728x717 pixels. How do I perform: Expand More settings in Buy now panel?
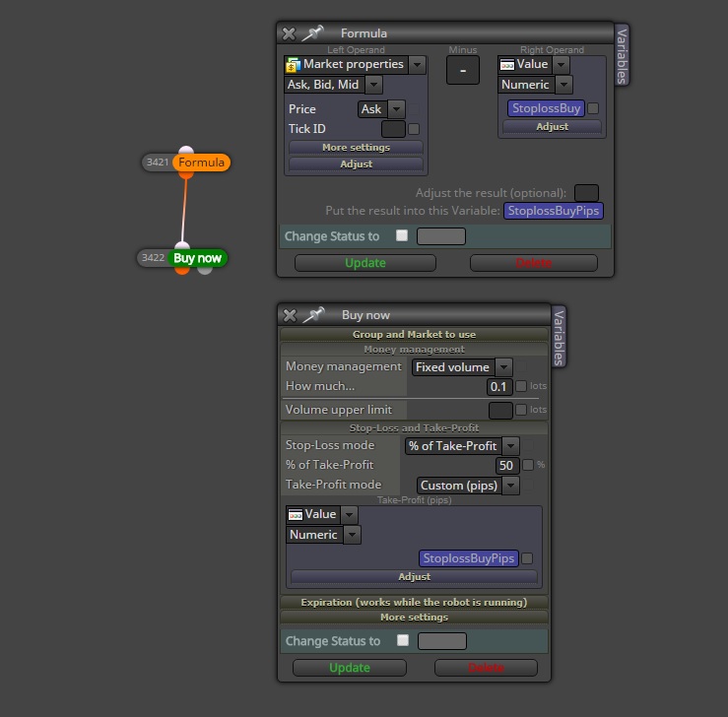click(414, 618)
